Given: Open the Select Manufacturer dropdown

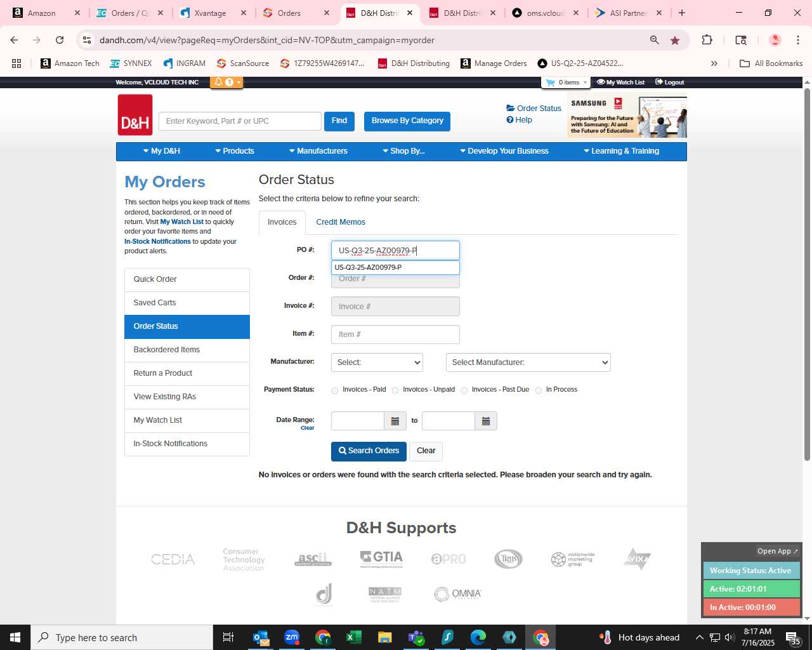Looking at the screenshot, I should tap(528, 362).
